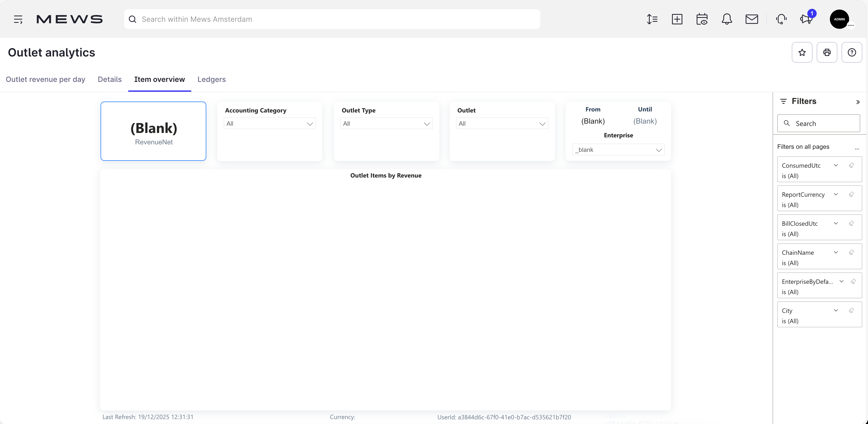Switch to the Details tab
Viewport: 868px width, 424px height.
(109, 80)
